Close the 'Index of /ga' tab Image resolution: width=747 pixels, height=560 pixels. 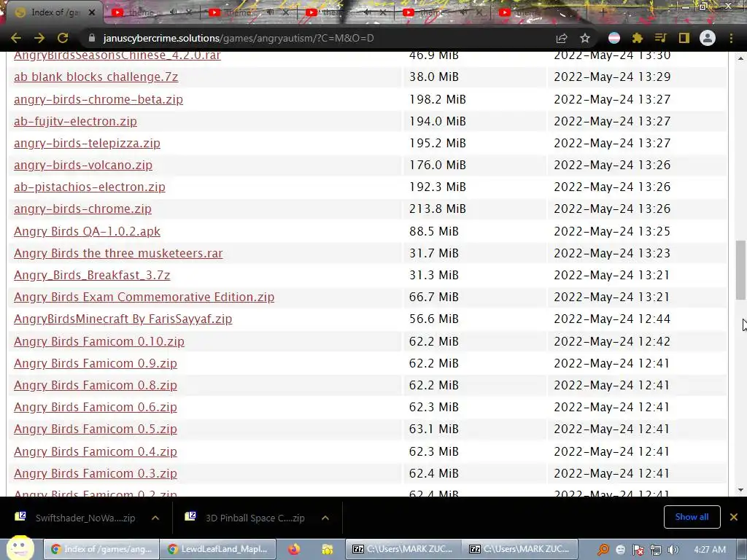[x=93, y=13]
